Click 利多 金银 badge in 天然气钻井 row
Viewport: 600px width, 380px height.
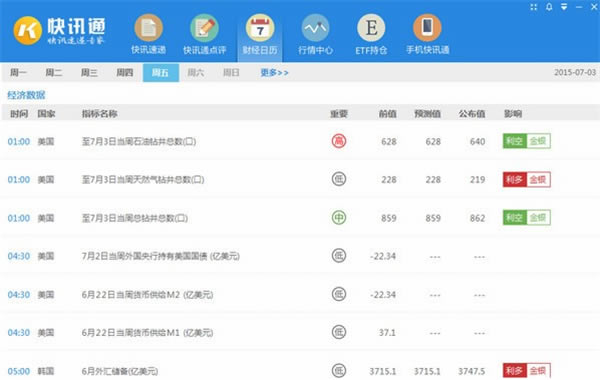(527, 179)
